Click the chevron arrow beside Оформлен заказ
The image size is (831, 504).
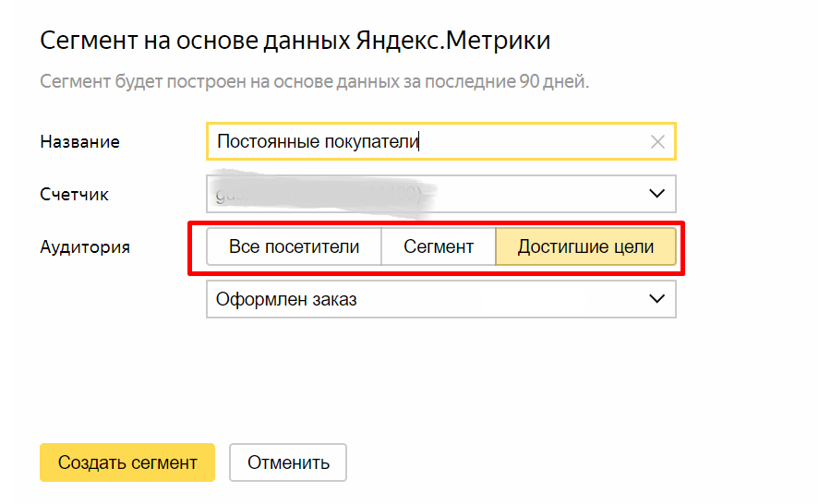[657, 299]
